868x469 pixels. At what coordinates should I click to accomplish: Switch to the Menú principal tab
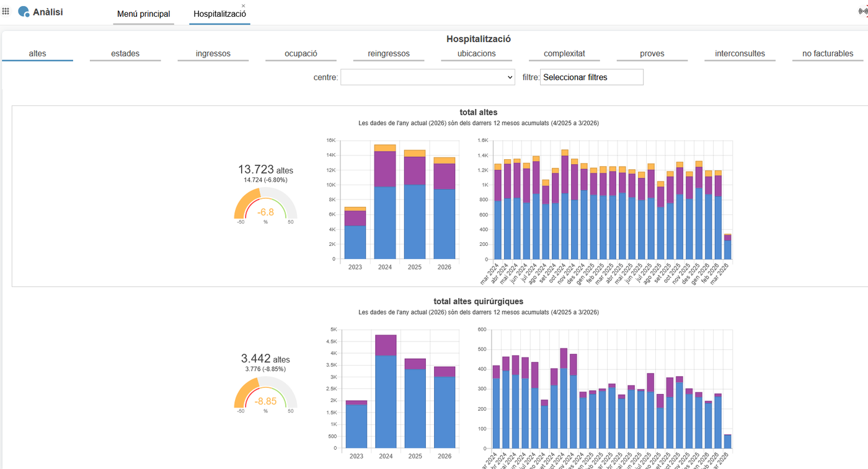coord(144,14)
